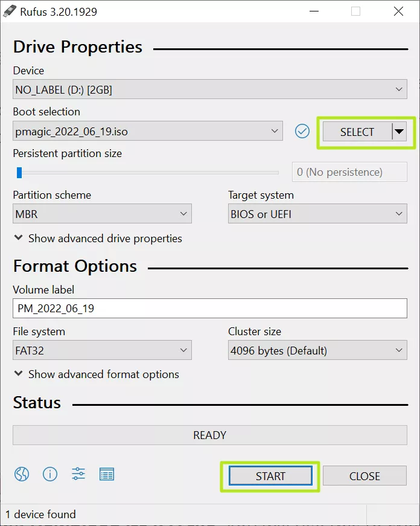The width and height of the screenshot is (420, 526).
Task: Open application settings sliders icon
Action: pos(78,474)
